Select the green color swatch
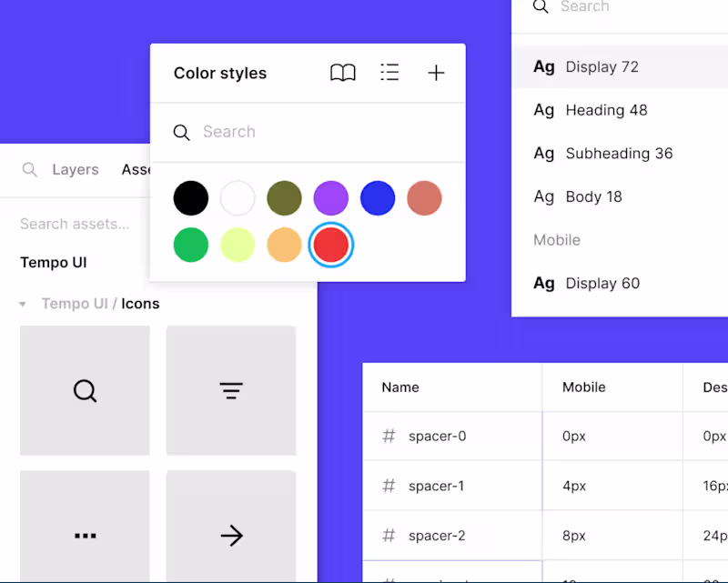Viewport: 728px width, 583px height. click(x=190, y=245)
